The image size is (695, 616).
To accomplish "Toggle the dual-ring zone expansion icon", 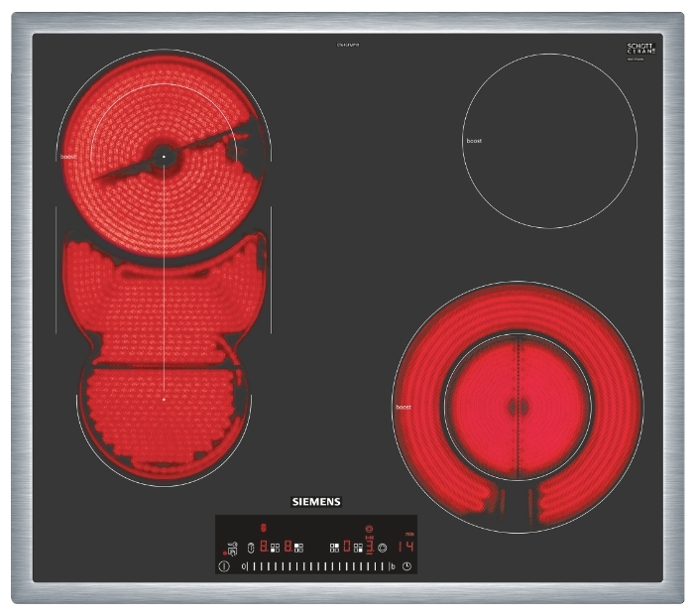I will coord(383,547).
